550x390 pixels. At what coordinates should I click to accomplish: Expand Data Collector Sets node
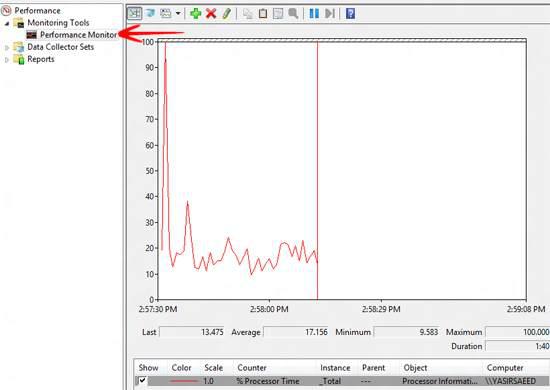coord(7,47)
